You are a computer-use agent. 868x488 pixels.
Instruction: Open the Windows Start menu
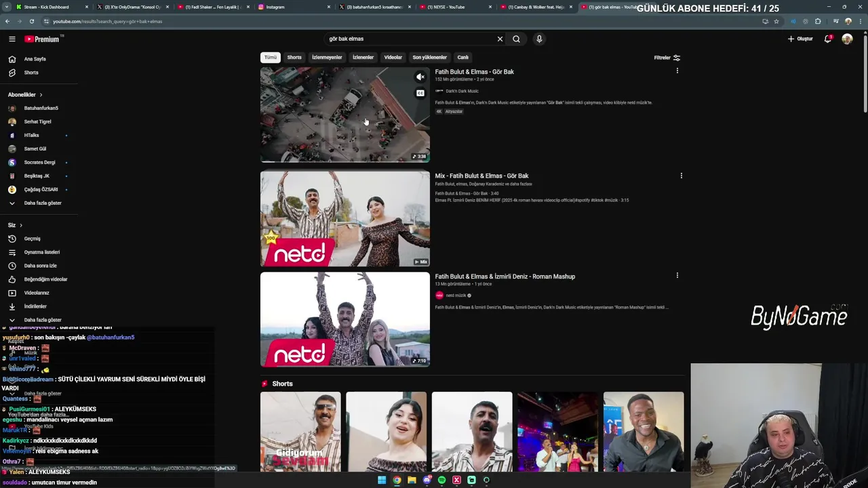[x=382, y=480]
